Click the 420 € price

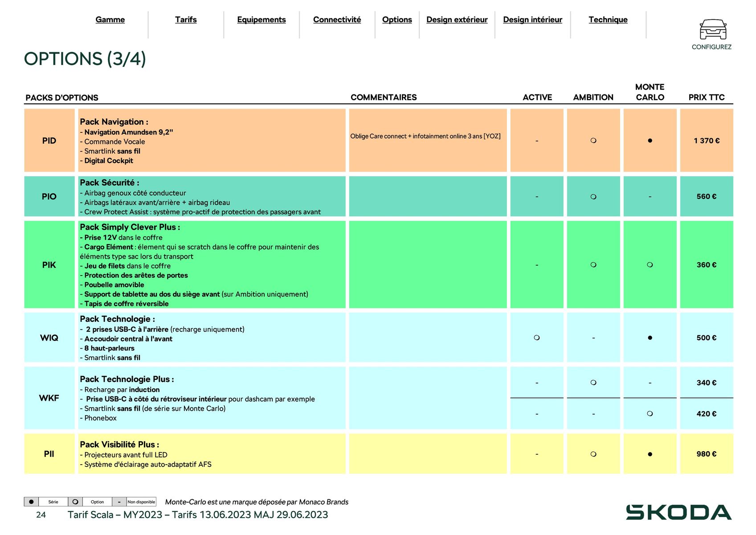(707, 414)
